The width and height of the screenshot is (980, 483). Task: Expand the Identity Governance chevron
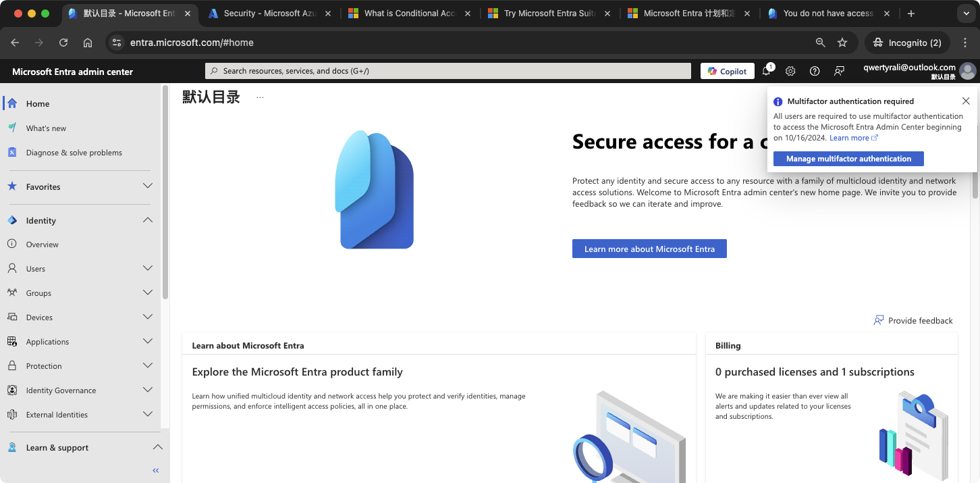click(x=148, y=390)
